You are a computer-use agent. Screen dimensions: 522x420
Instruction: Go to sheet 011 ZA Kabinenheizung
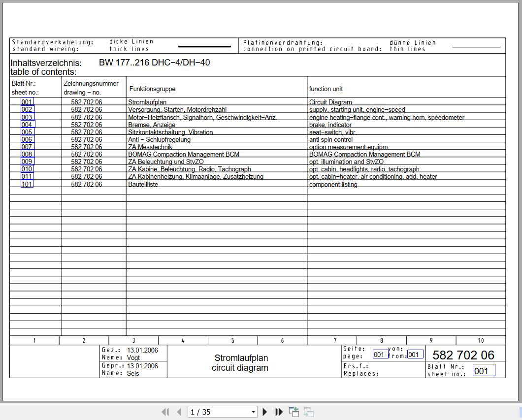pyautogui.click(x=27, y=176)
